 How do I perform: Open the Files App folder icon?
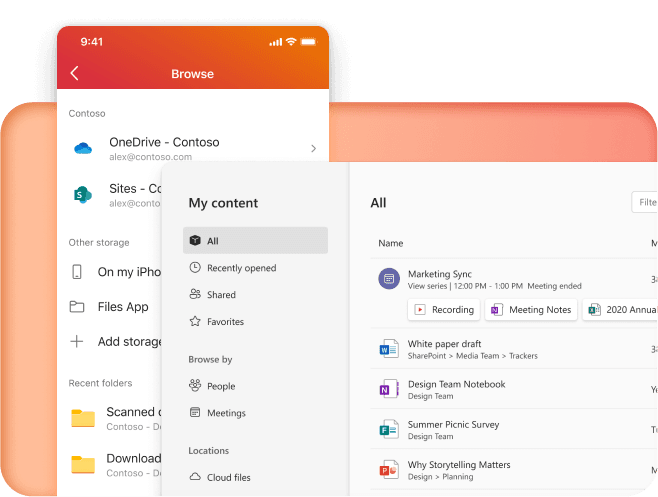point(77,307)
